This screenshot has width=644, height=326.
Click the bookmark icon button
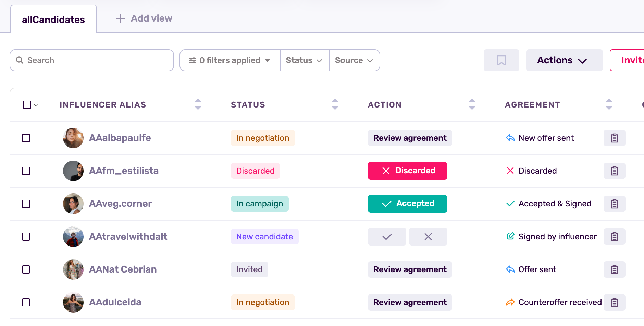(501, 60)
